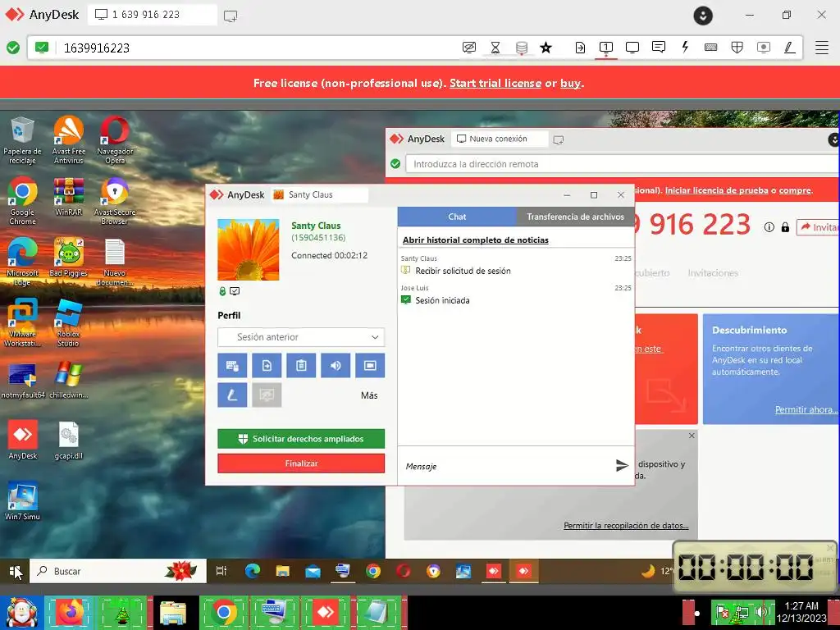This screenshot has width=840, height=630.
Task: Dismiss the data collection notice with X
Action: [x=692, y=436]
